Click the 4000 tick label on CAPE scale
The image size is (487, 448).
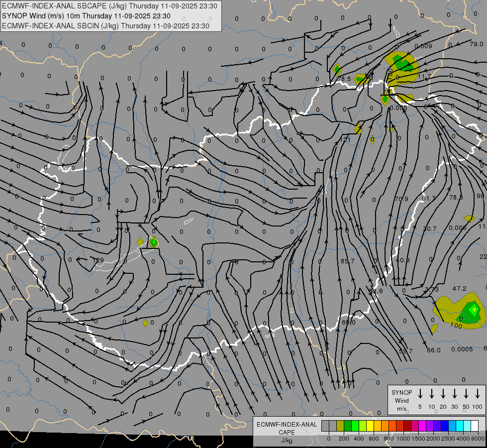(463, 439)
